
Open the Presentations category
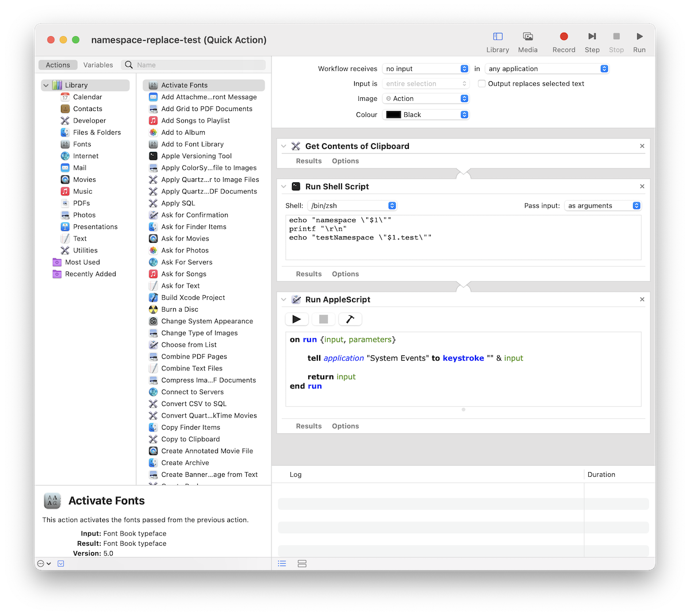(95, 227)
